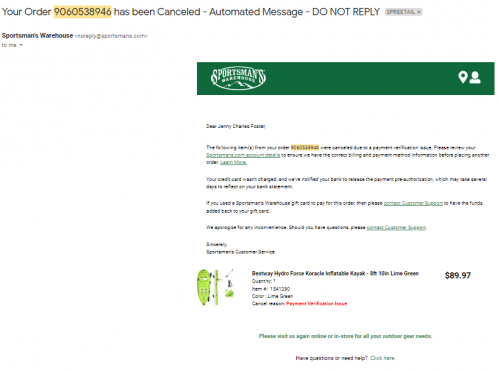Click the 'Color : Lime Green' line
Viewport: 500px width, 371px height.
click(272, 296)
